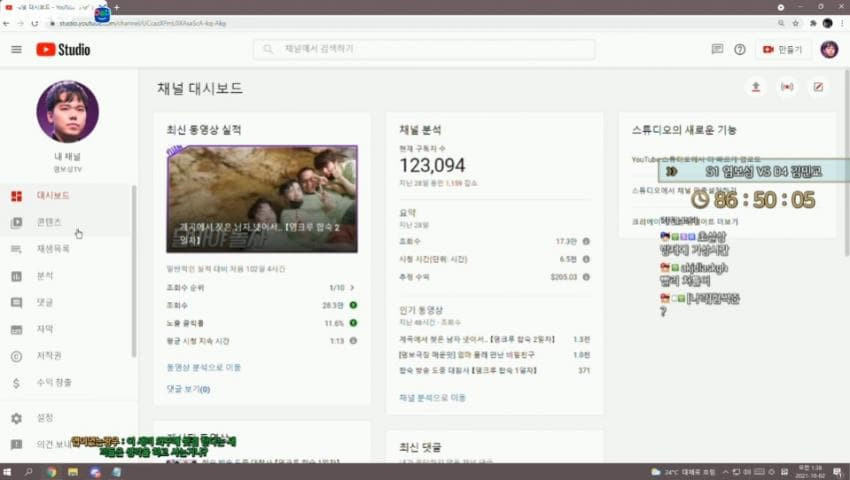Click the large channel profile picture

point(68,111)
